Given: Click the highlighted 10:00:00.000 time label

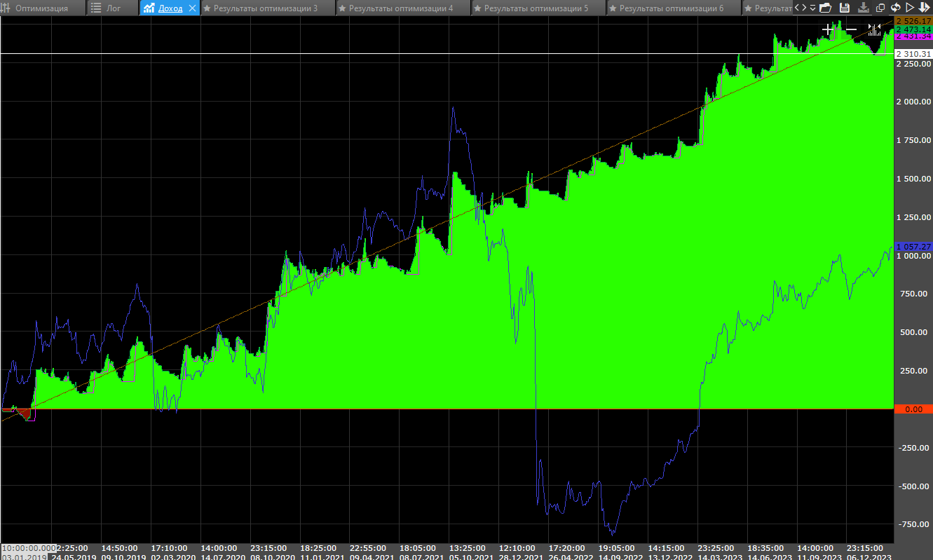Looking at the screenshot, I should click(29, 548).
